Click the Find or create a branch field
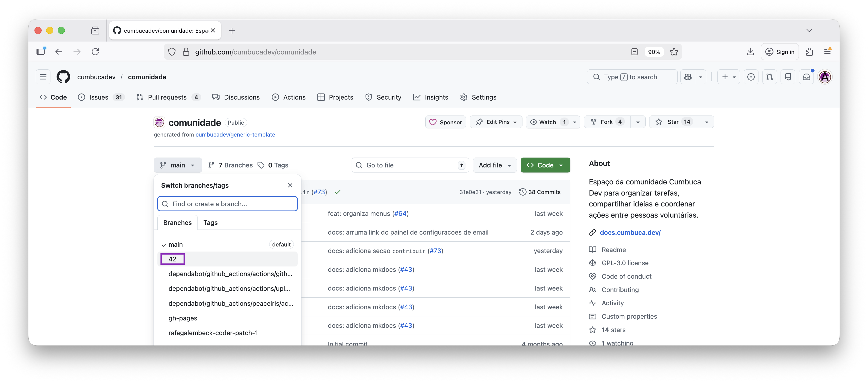This screenshot has width=868, height=383. point(227,204)
